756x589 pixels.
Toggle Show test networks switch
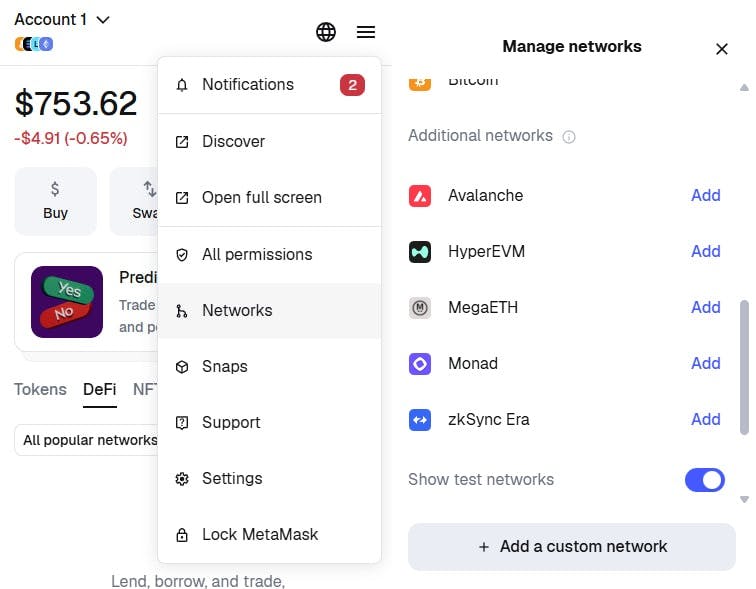tap(704, 480)
